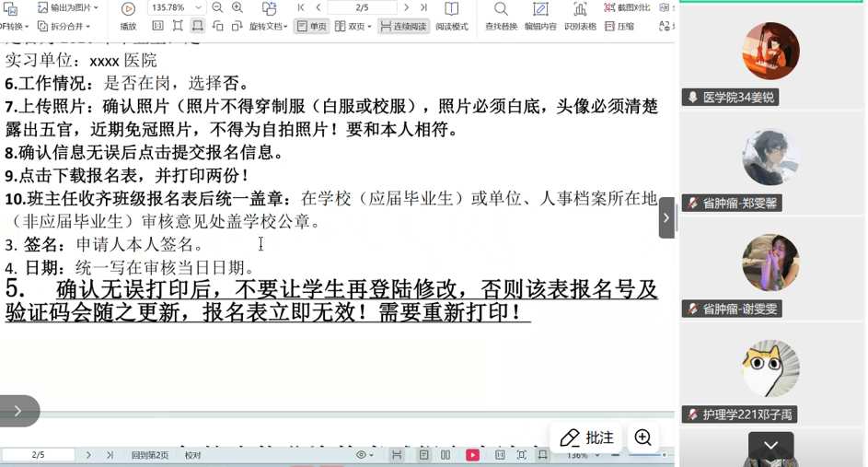Screen dimensions: 868x467
Task: Click the red play button in status bar
Action: coord(472,455)
